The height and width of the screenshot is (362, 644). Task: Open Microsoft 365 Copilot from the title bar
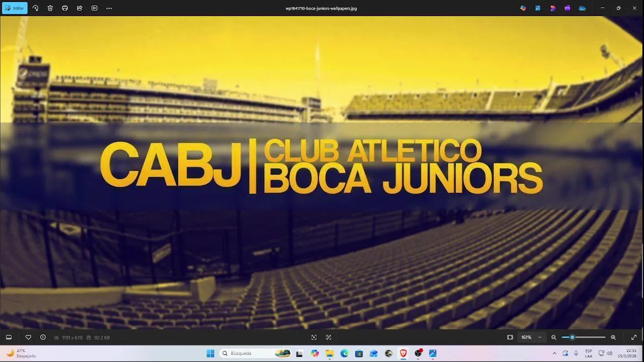tap(523, 8)
